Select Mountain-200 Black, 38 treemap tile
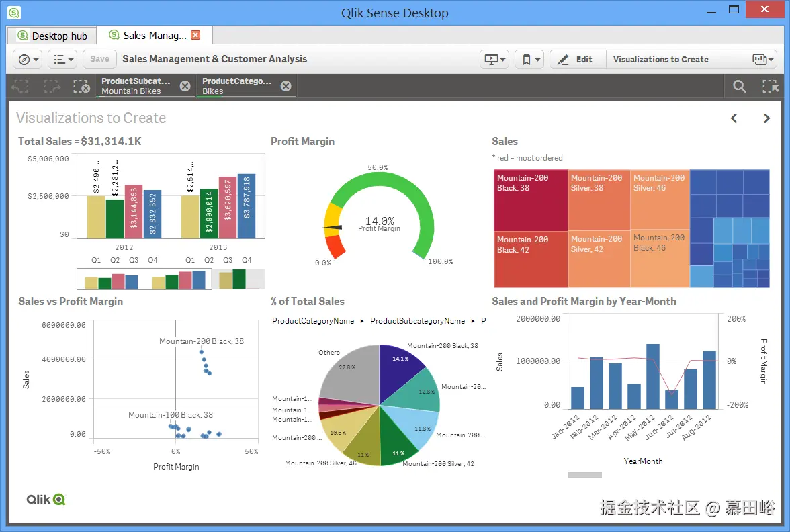Screen dimensions: 790x532 (531, 200)
